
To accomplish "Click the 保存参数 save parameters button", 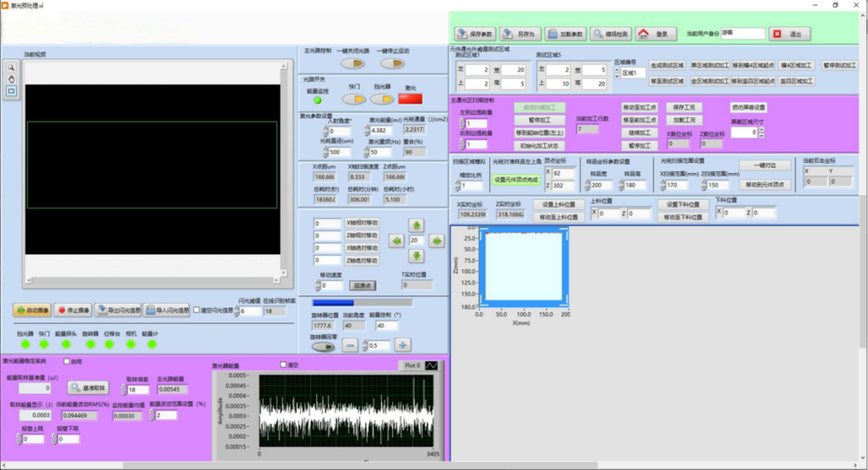I will [x=475, y=34].
